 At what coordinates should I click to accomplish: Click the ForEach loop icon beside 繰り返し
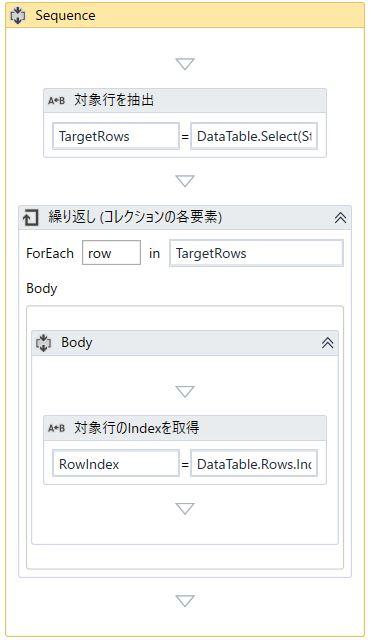click(31, 218)
